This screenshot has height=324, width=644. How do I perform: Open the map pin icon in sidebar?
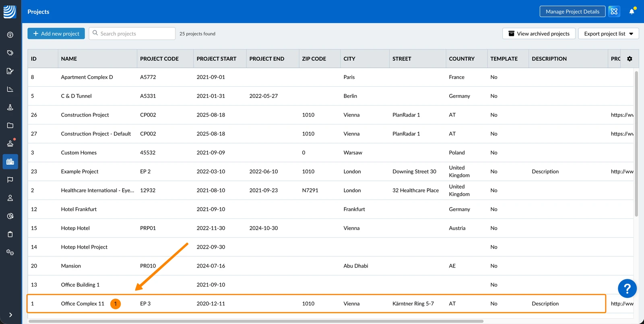pos(10,107)
